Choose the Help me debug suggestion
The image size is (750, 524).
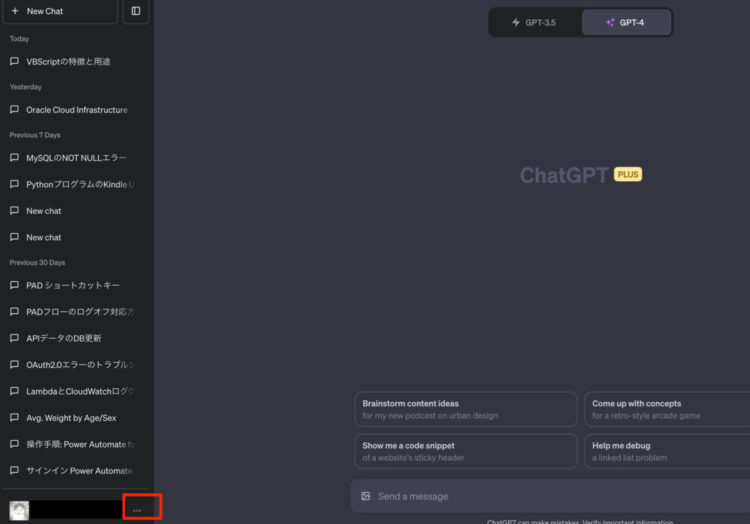[x=667, y=451]
